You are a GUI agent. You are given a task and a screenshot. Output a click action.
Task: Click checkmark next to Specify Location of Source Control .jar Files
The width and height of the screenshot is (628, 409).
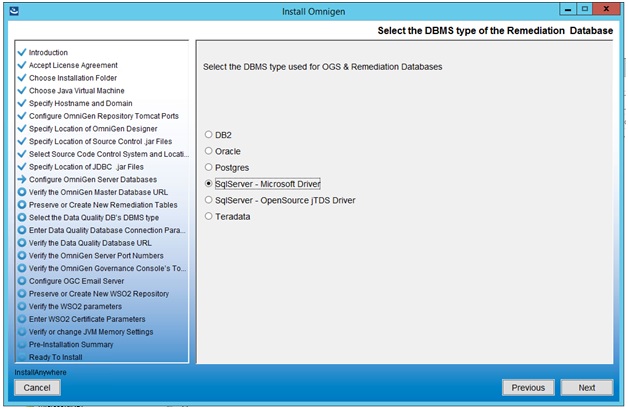click(22, 141)
